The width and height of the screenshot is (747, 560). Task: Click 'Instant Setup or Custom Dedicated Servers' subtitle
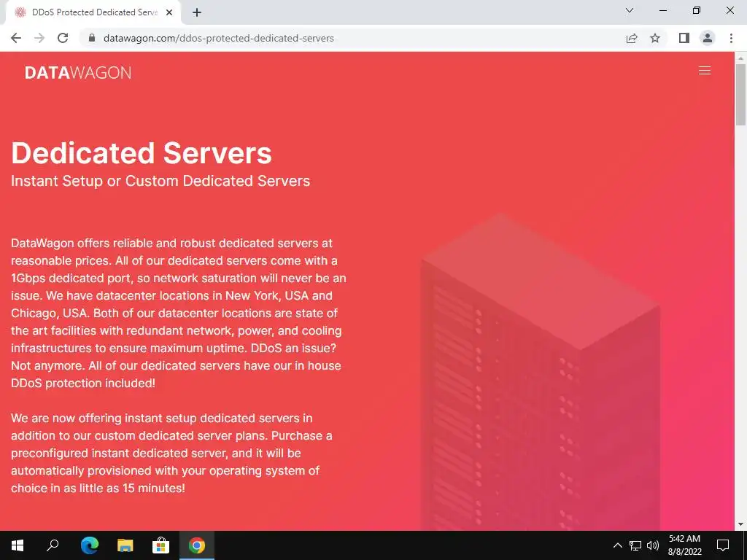160,181
